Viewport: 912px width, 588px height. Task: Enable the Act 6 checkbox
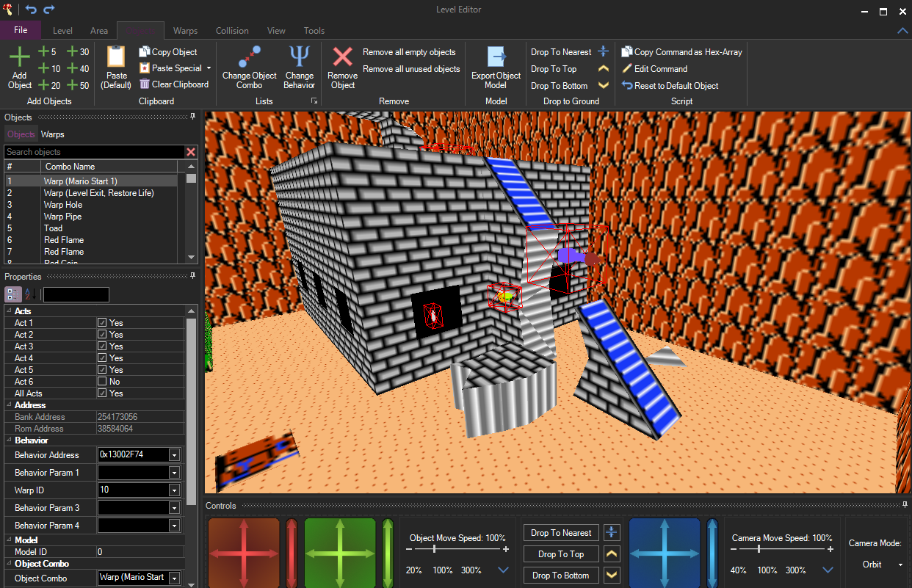point(103,382)
